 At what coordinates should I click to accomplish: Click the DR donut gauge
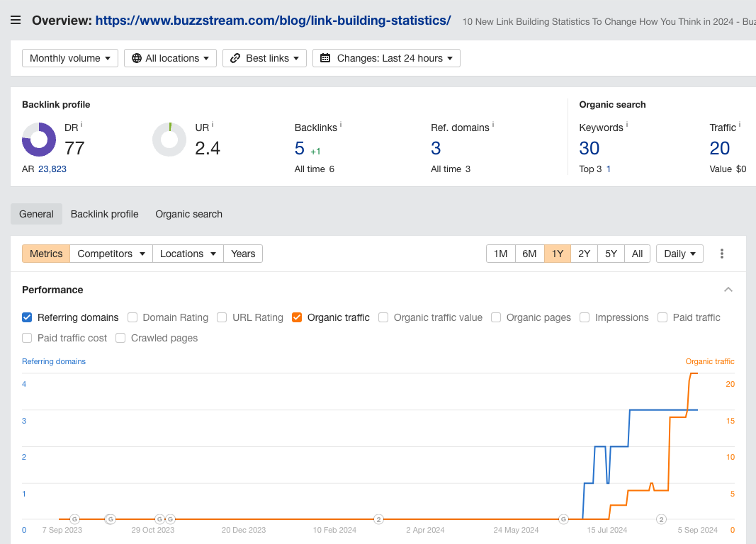pos(39,140)
